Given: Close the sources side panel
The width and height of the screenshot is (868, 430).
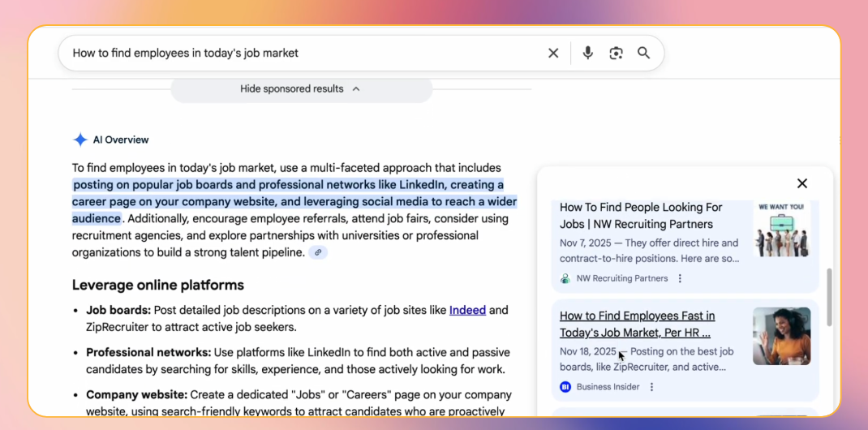Looking at the screenshot, I should 802,183.
